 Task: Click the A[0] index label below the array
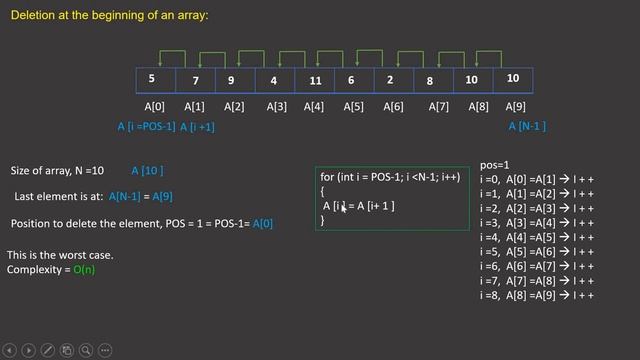(x=154, y=107)
